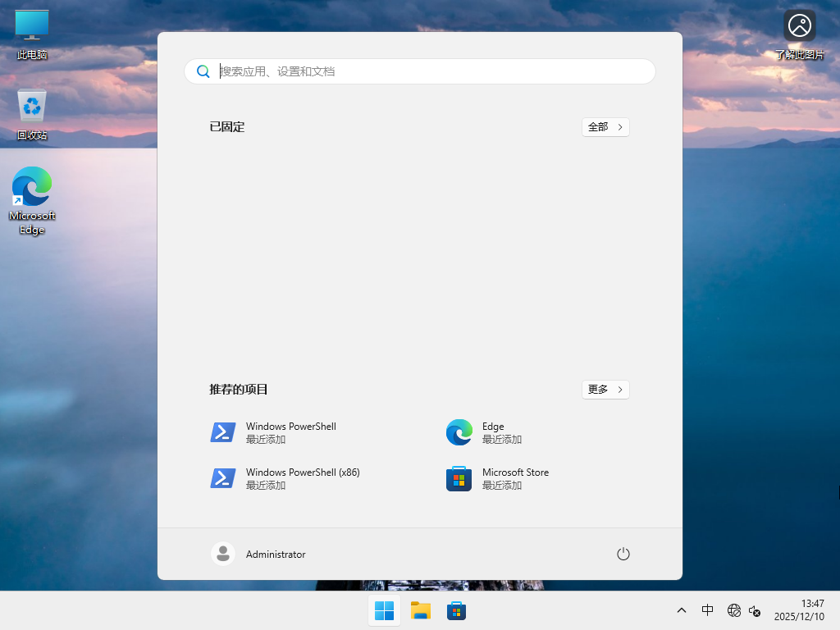Expand 全部 to view all apps

605,127
